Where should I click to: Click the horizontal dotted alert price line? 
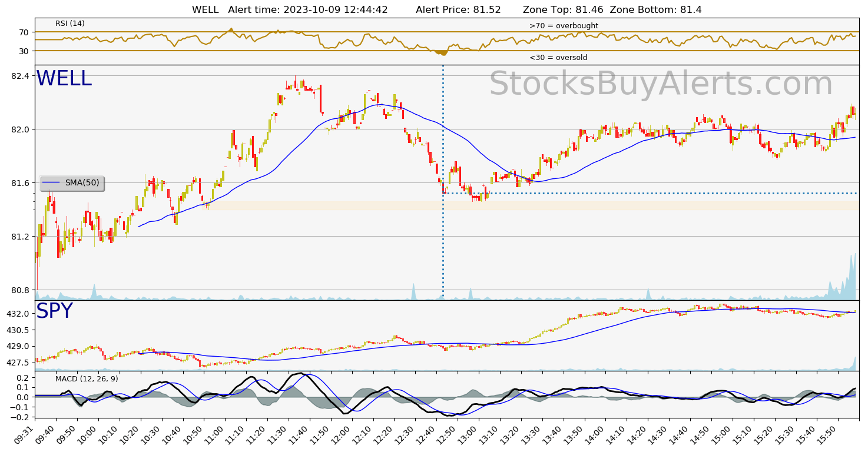651,193
